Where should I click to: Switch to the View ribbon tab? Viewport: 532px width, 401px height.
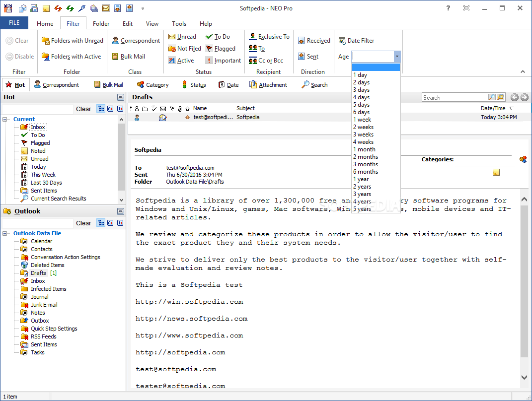pos(152,24)
